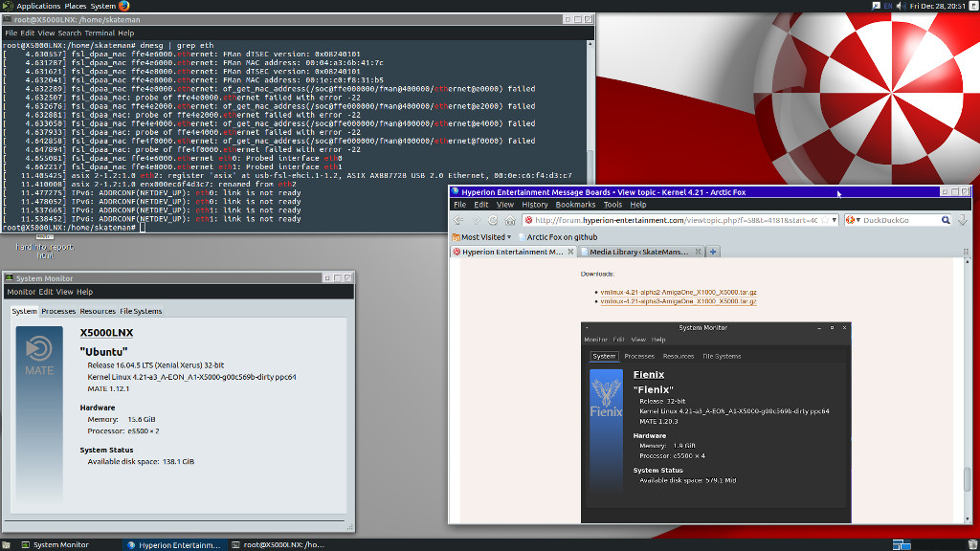Click the trash icon in bottom panel

point(972,544)
